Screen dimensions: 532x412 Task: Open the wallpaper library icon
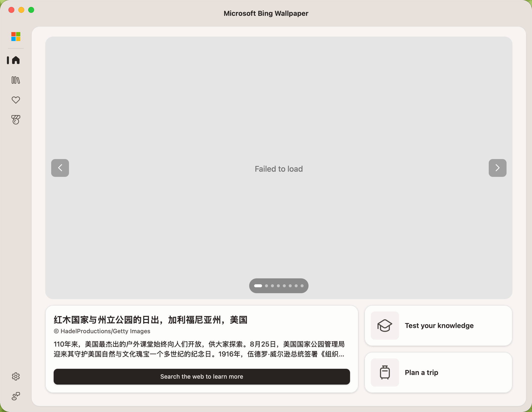point(16,80)
